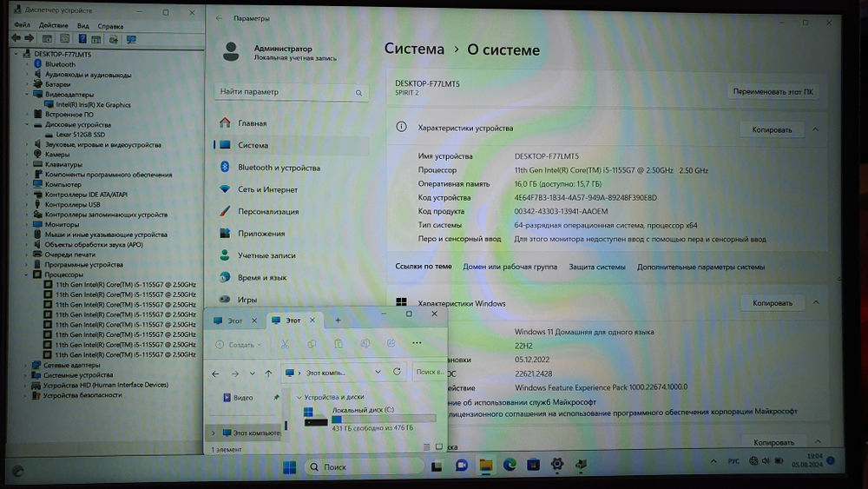Collapse the Процессоры category
868x489 pixels.
[26, 274]
